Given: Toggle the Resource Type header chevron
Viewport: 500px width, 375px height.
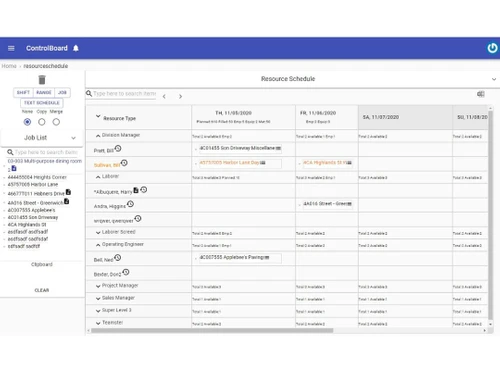Looking at the screenshot, I should click(x=98, y=116).
